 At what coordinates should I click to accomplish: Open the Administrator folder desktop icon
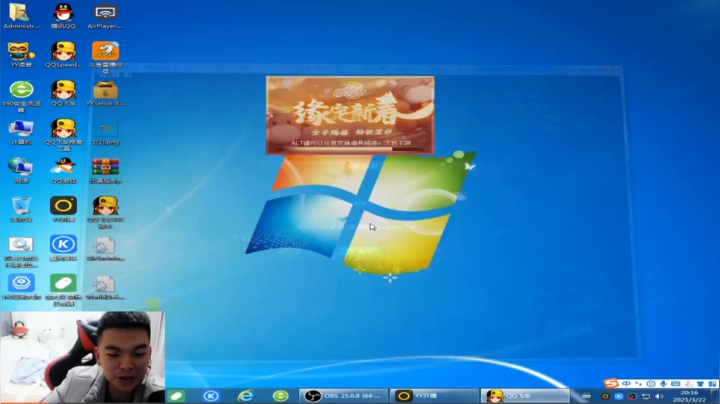(21, 16)
